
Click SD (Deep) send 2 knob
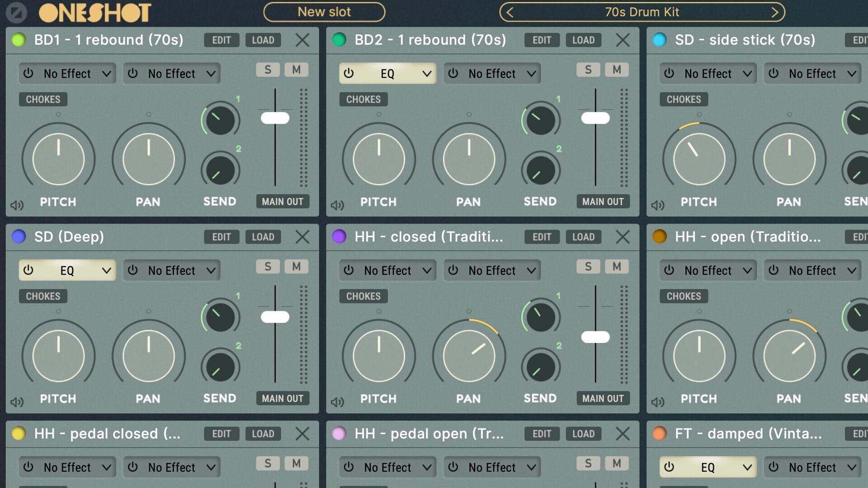(221, 367)
